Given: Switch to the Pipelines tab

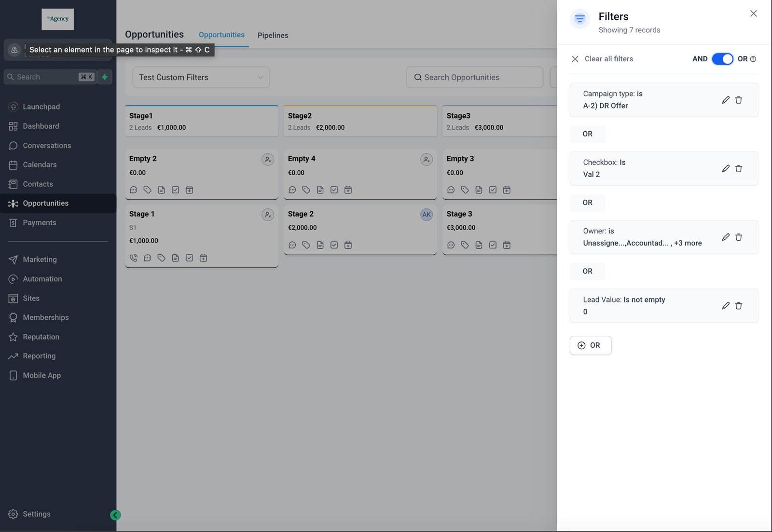Looking at the screenshot, I should (x=273, y=35).
